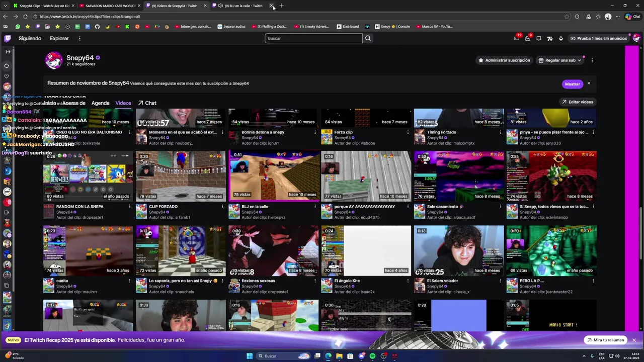Click Siguiendo in top navigation

tap(30, 38)
